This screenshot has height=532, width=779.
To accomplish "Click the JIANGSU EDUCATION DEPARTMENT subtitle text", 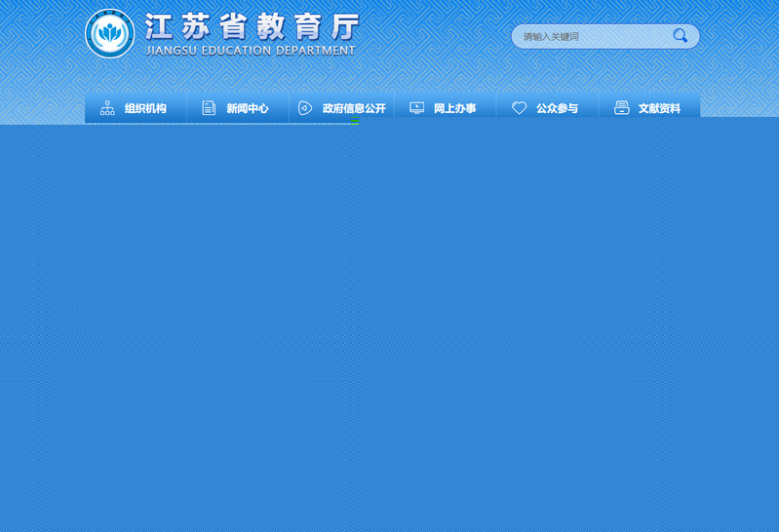I will 251,51.
